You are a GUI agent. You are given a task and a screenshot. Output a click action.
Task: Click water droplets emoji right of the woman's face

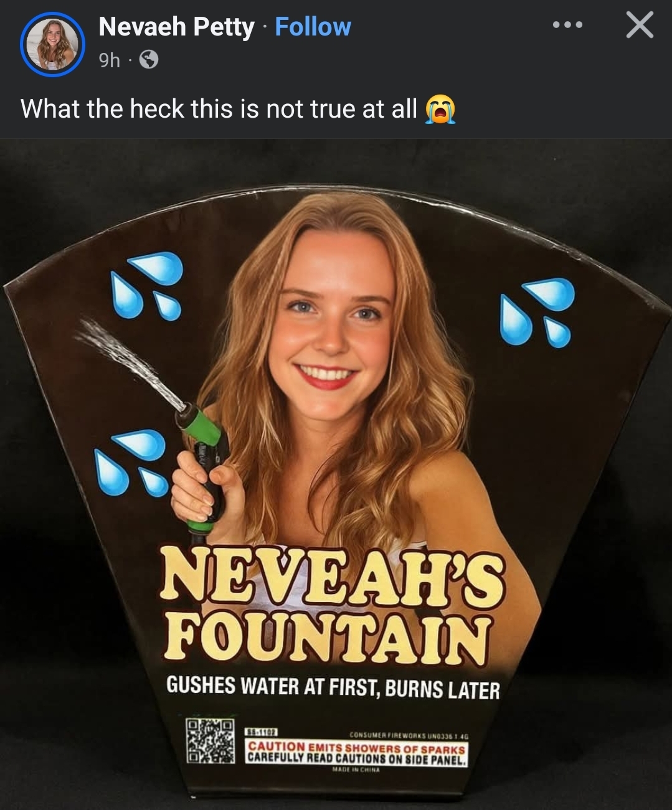537,311
